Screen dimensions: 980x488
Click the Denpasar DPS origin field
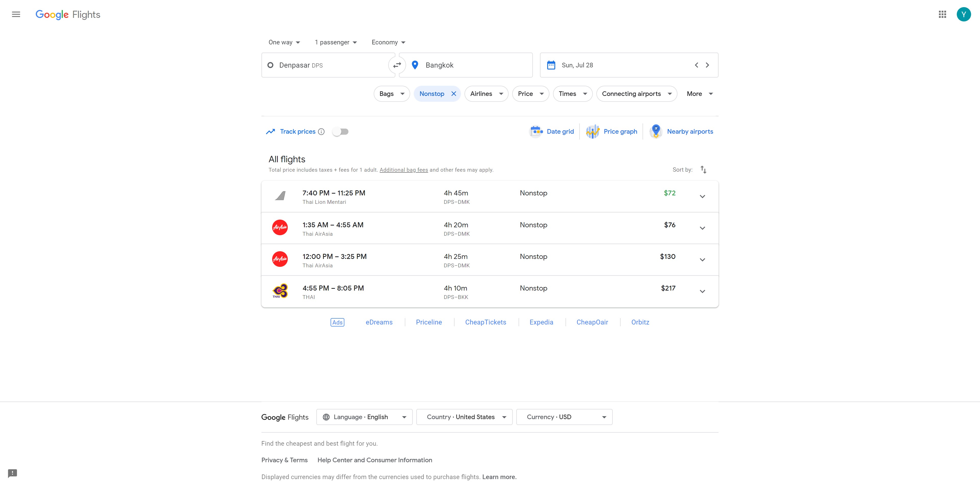coord(328,65)
